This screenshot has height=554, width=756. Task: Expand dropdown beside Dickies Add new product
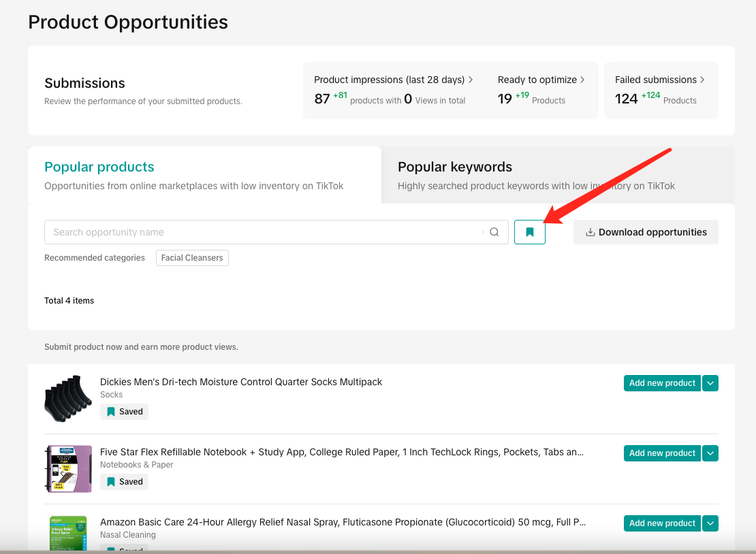(x=710, y=383)
